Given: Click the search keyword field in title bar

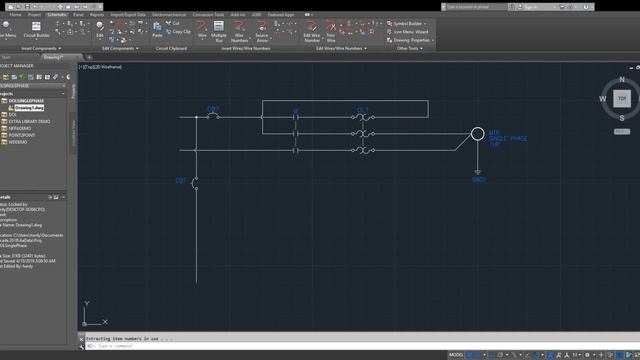Looking at the screenshot, I should [x=476, y=7].
